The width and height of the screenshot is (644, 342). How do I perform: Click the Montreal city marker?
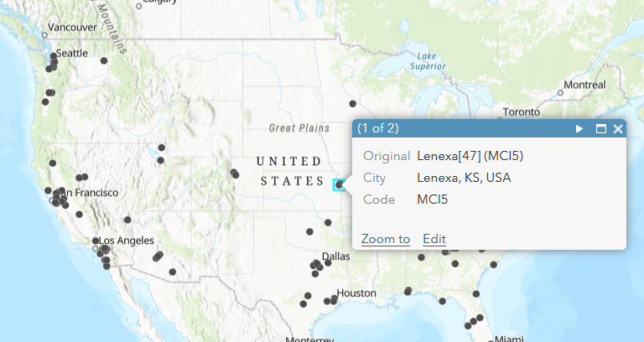pyautogui.click(x=560, y=93)
